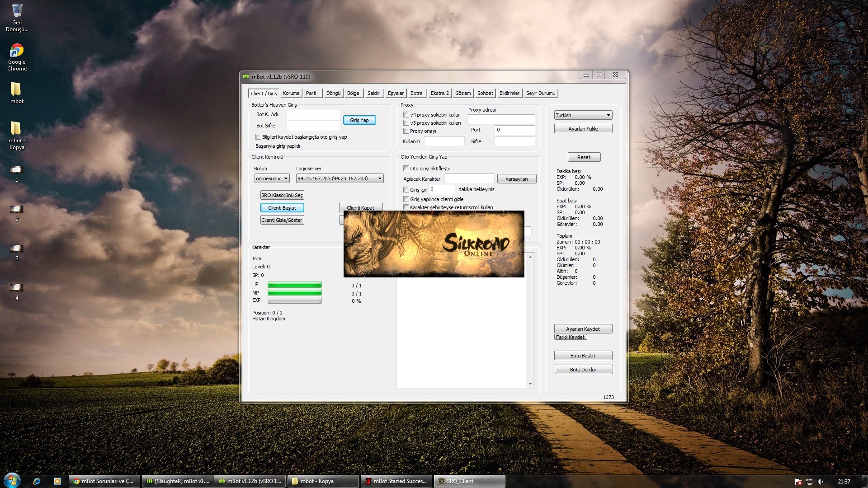Open the Windows Start menu orb

point(12,481)
